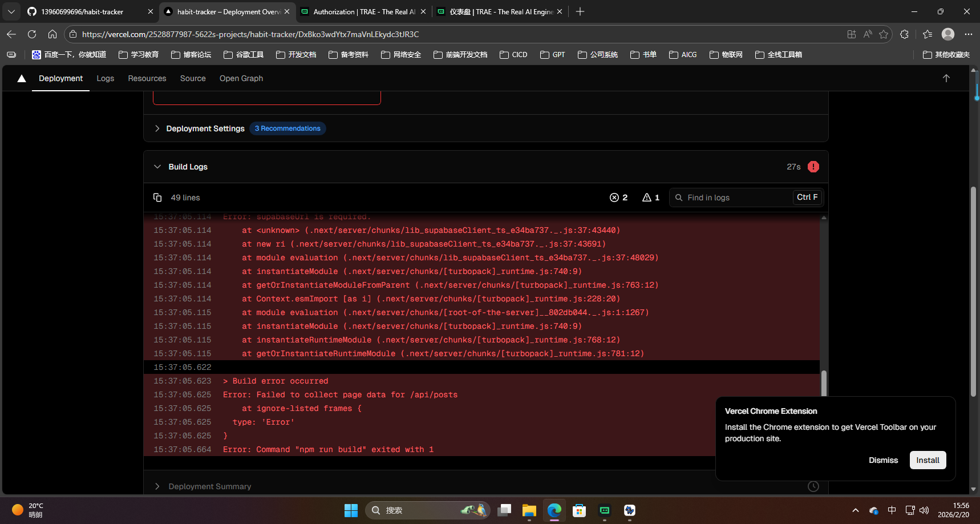This screenshot has height=524, width=980.
Task: Add page to favorites star
Action: (884, 34)
